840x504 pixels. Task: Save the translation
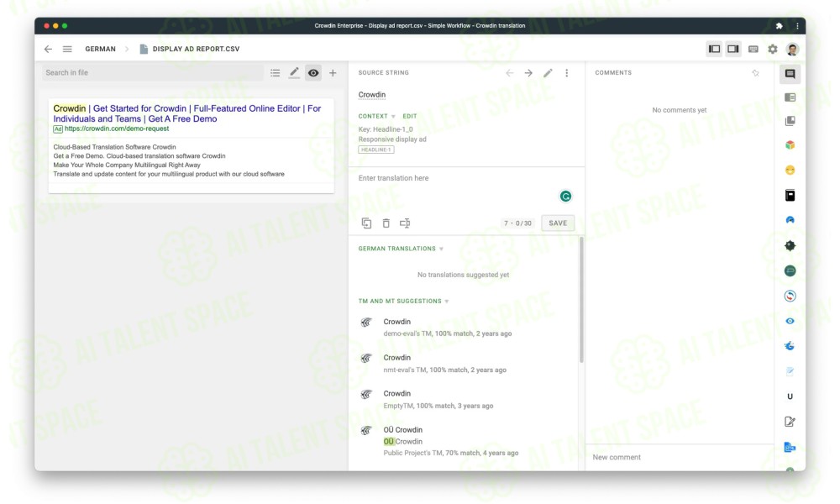pos(558,223)
